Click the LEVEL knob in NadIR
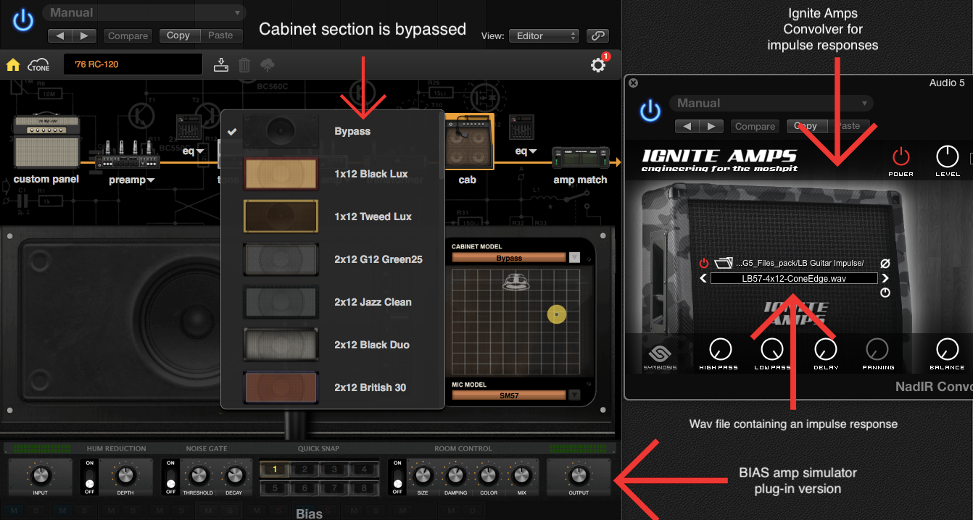This screenshot has height=520, width=974. click(947, 157)
